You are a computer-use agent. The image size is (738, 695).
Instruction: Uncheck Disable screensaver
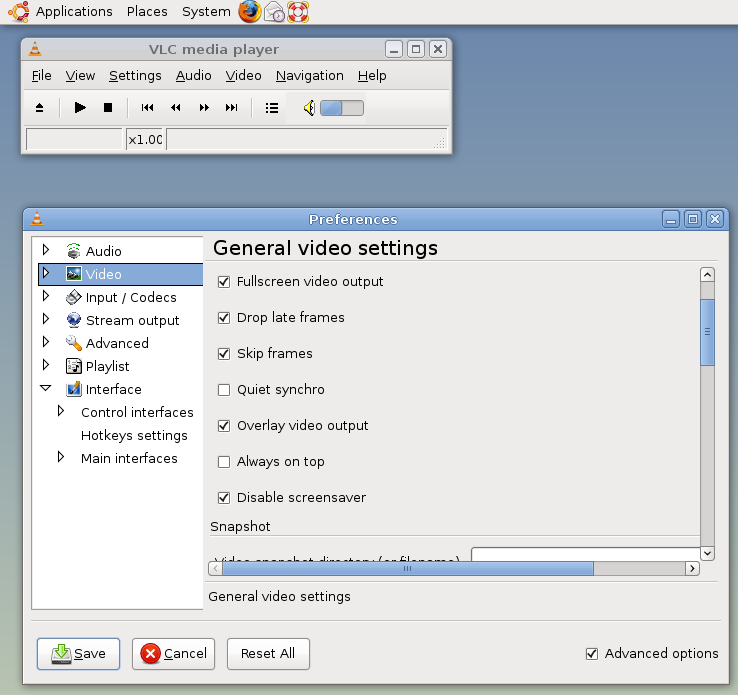pyautogui.click(x=224, y=498)
